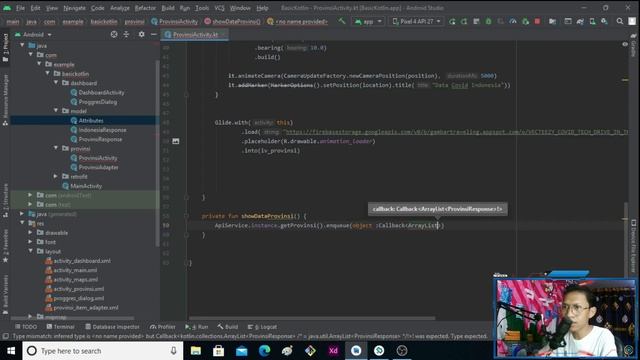Click the taskbar microphone icon
This screenshot has height=360, width=640.
click(x=173, y=351)
